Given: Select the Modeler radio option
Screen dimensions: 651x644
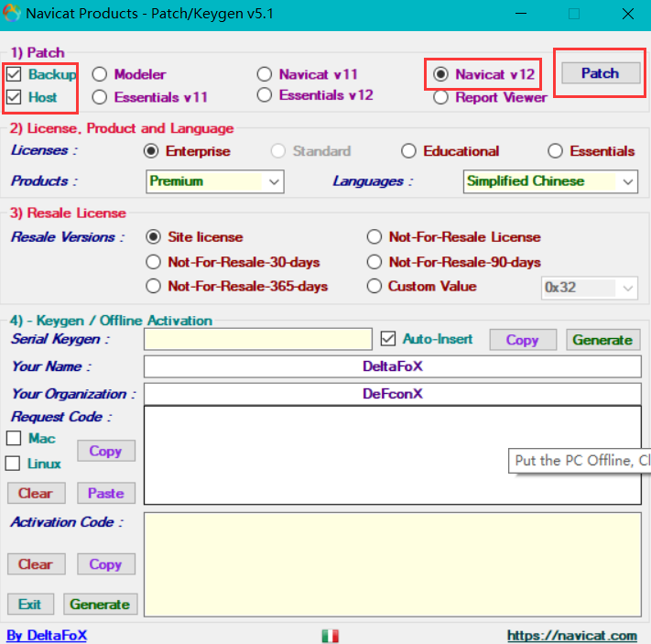Looking at the screenshot, I should 100,74.
